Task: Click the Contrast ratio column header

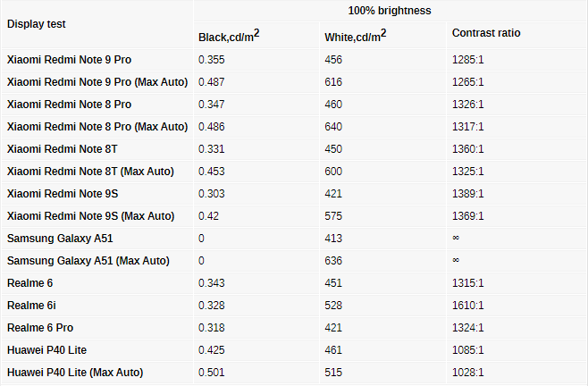Action: (486, 33)
